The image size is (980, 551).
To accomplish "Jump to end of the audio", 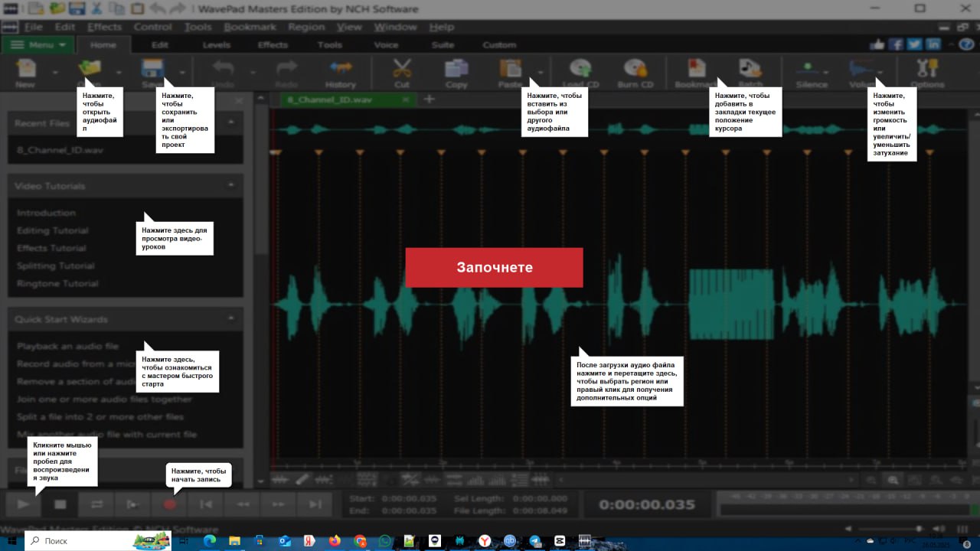I will point(315,504).
